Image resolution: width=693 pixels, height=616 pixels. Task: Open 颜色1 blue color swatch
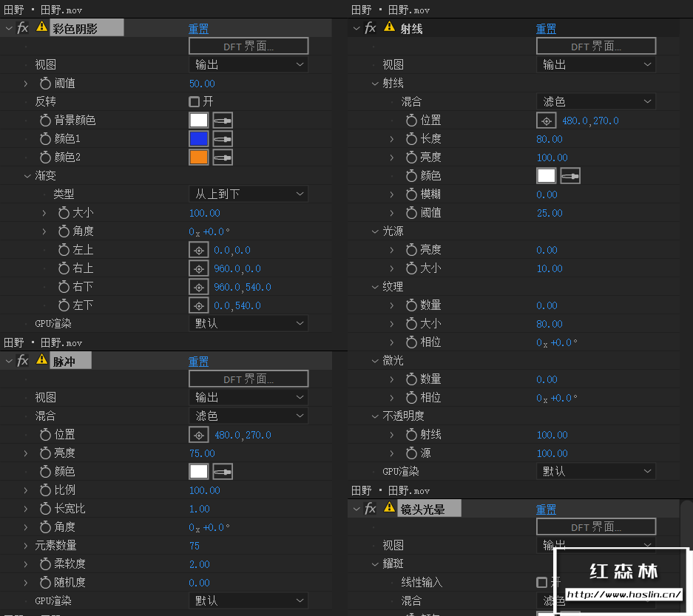coord(198,139)
